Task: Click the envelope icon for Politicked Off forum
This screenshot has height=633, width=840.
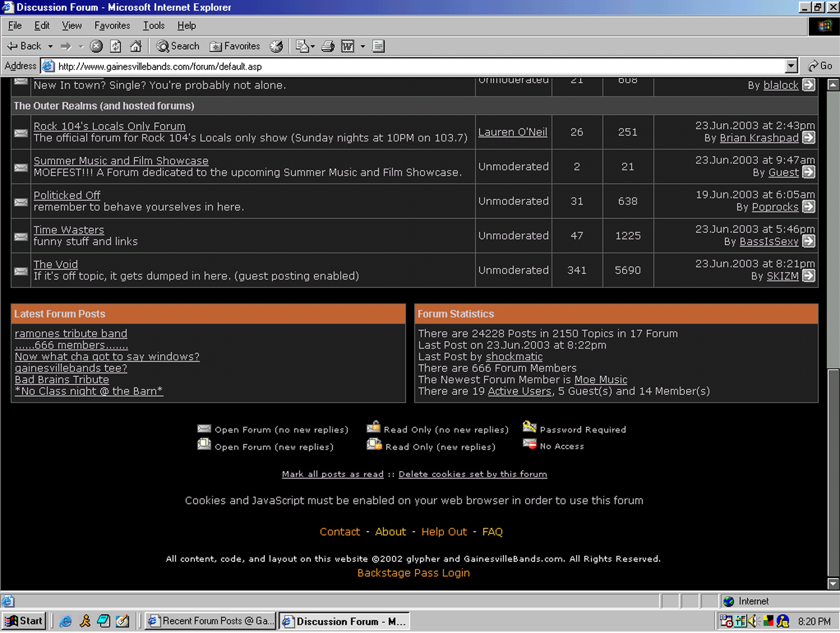Action: tap(21, 202)
